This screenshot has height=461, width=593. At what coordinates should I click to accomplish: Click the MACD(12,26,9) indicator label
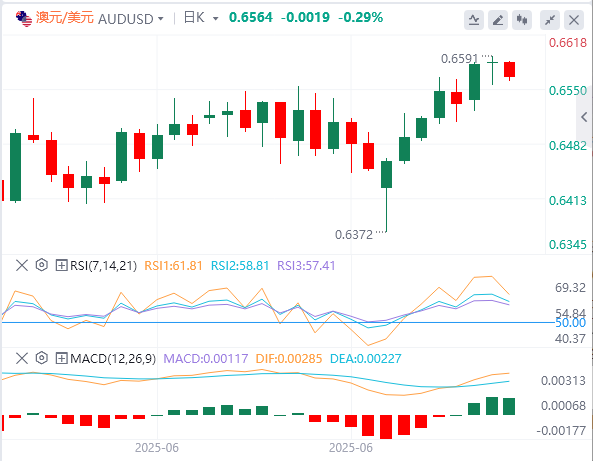coord(113,359)
